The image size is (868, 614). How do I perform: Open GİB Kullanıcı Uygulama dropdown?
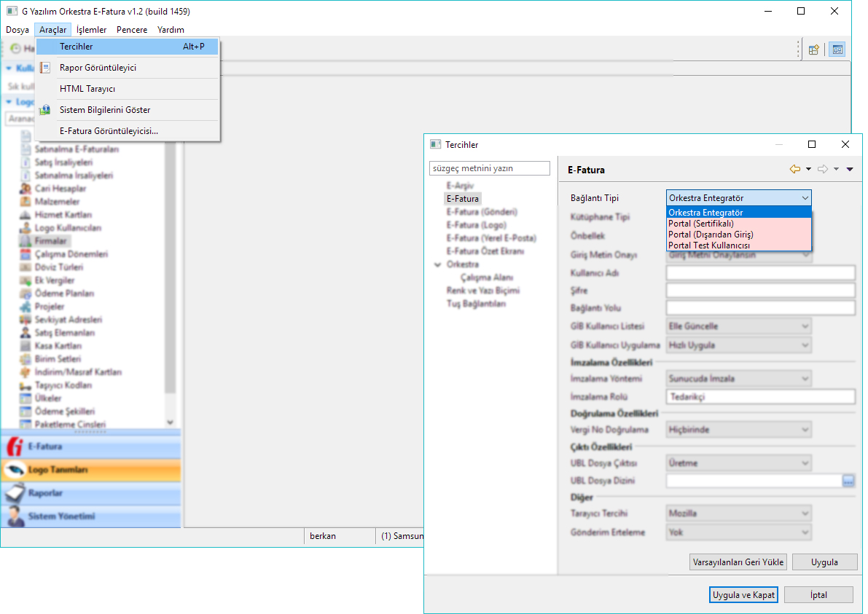739,345
